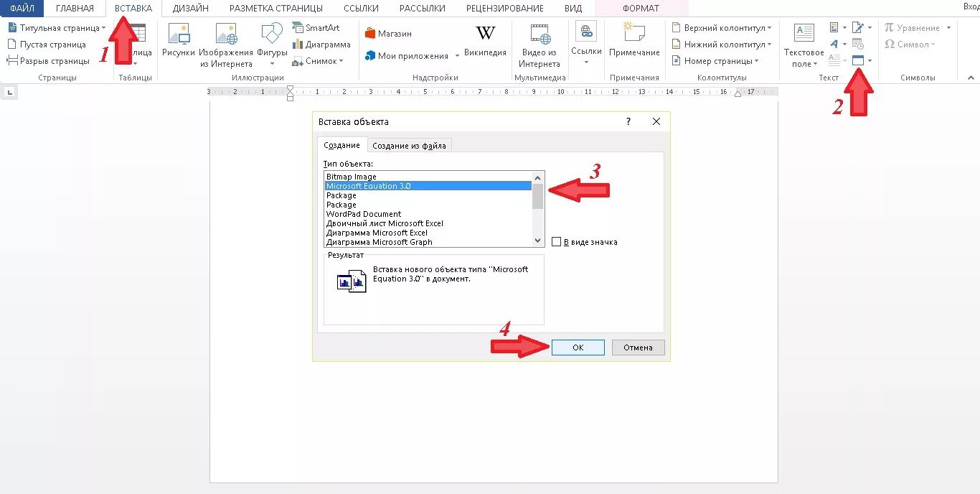Click the Диаграмма chart button
This screenshot has width=980, height=494.
[321, 45]
